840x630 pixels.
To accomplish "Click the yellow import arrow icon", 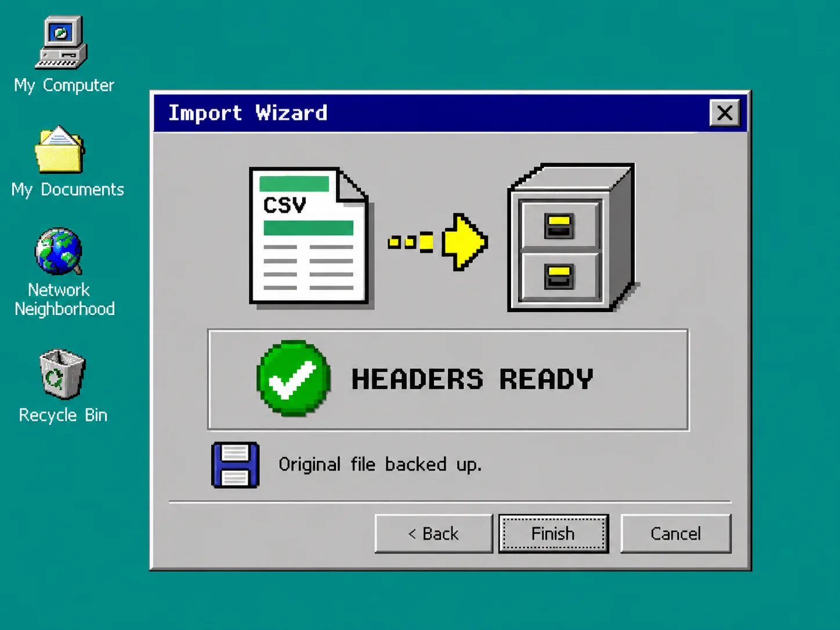I will 438,242.
